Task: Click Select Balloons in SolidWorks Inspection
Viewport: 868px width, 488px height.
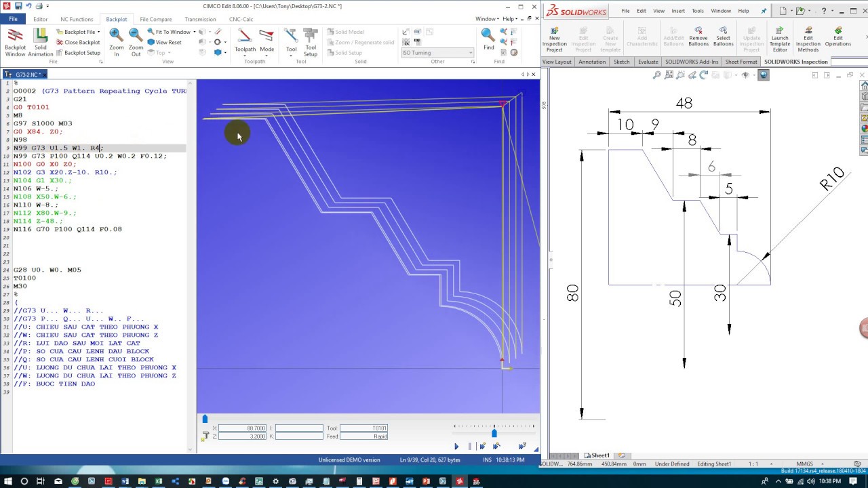Action: coord(723,37)
